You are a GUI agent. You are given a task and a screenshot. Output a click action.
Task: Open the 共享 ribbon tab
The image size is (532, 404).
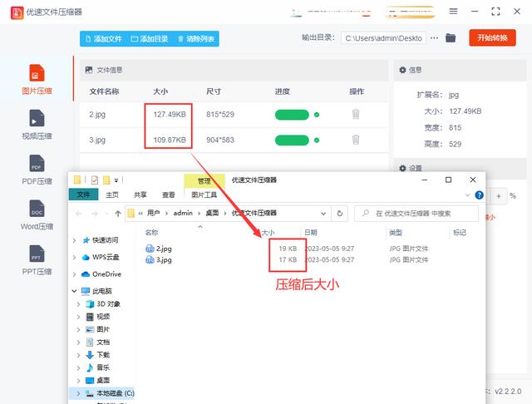pos(140,195)
